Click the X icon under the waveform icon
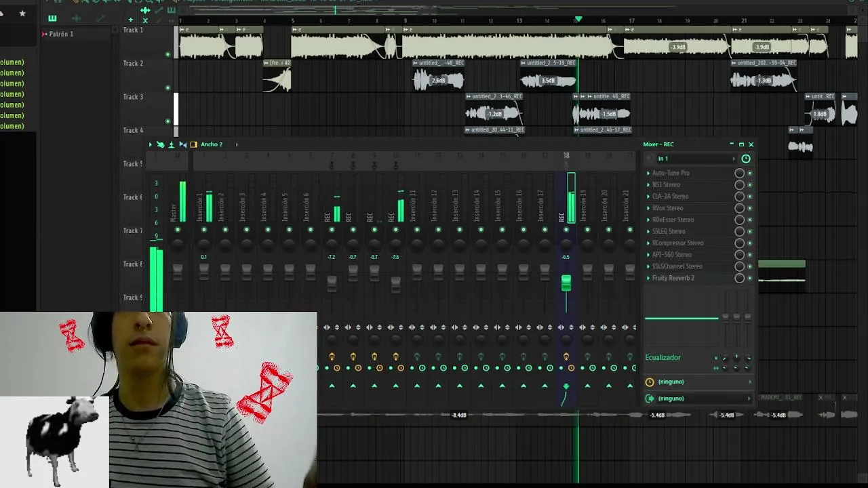Viewport: 868px width, 488px height. pyautogui.click(x=144, y=20)
